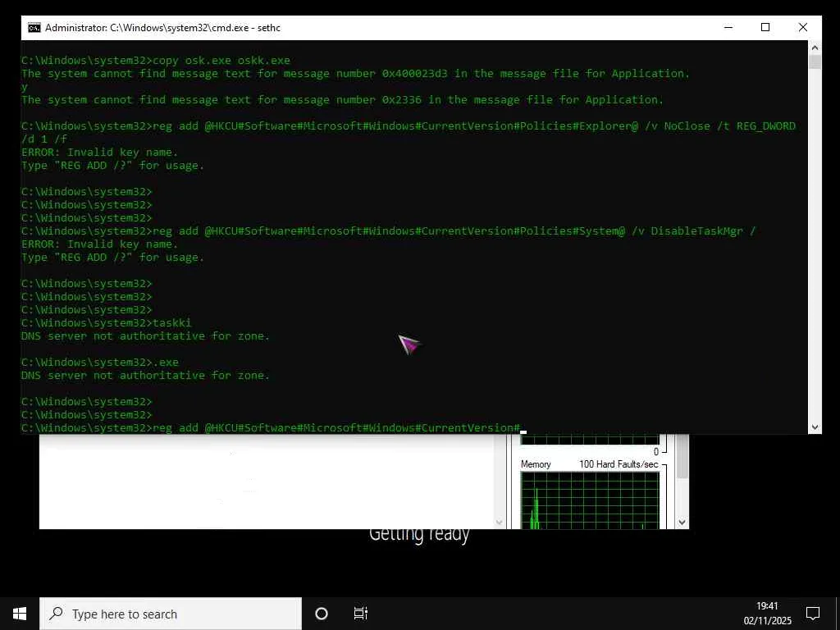The height and width of the screenshot is (630, 840).
Task: Maximize the Administrator cmd.exe window
Action: tap(765, 27)
